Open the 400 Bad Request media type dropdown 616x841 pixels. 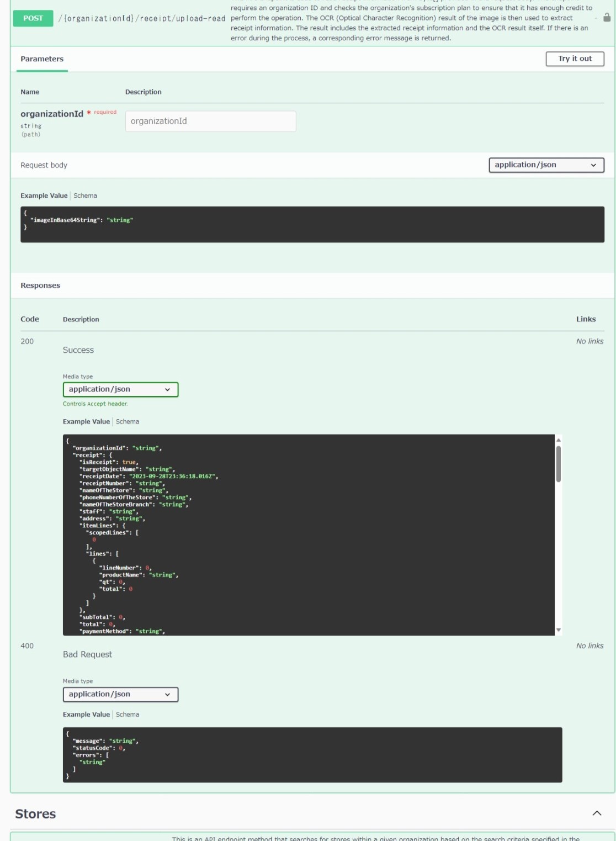(x=120, y=694)
